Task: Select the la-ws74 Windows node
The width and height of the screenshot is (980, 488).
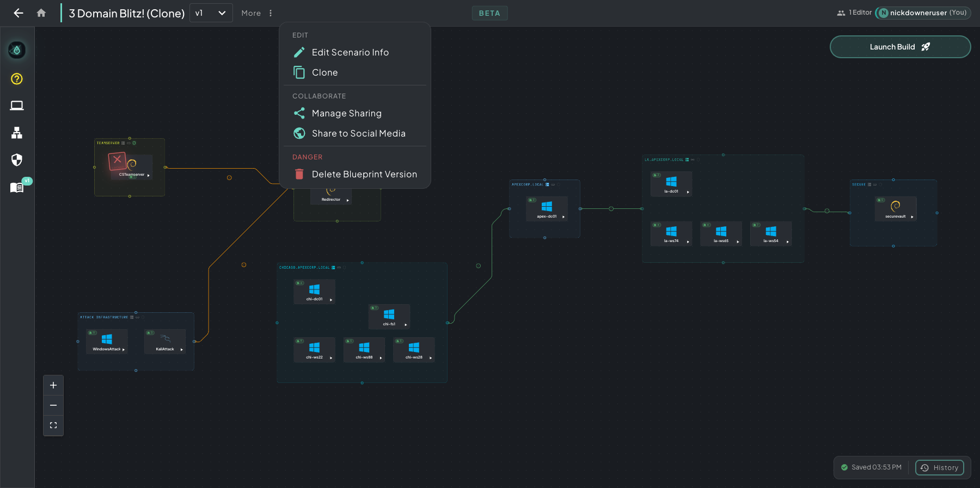Action: click(671, 233)
